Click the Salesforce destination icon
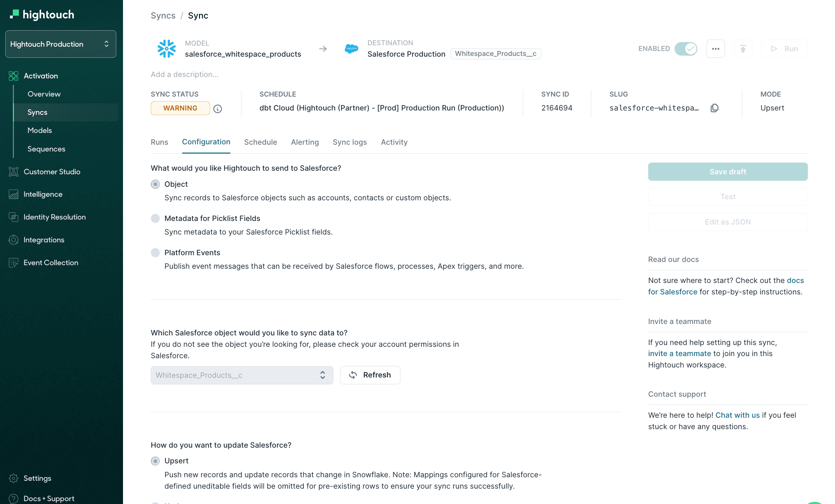The width and height of the screenshot is (835, 504). [x=351, y=49]
